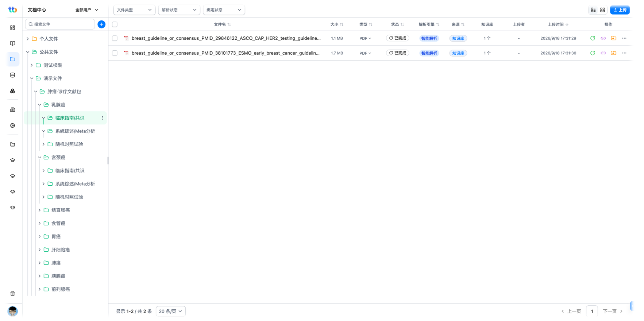Click the 知识库 tag on ASCO_CAP_HER2 row
Image resolution: width=644 pixels, height=321 pixels.
click(458, 38)
